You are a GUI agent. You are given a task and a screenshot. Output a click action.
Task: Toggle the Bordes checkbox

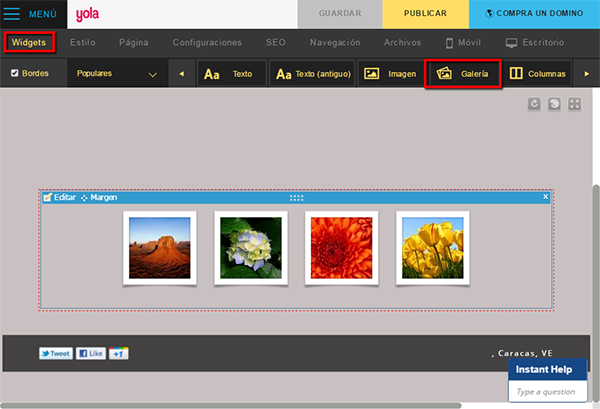coord(14,74)
